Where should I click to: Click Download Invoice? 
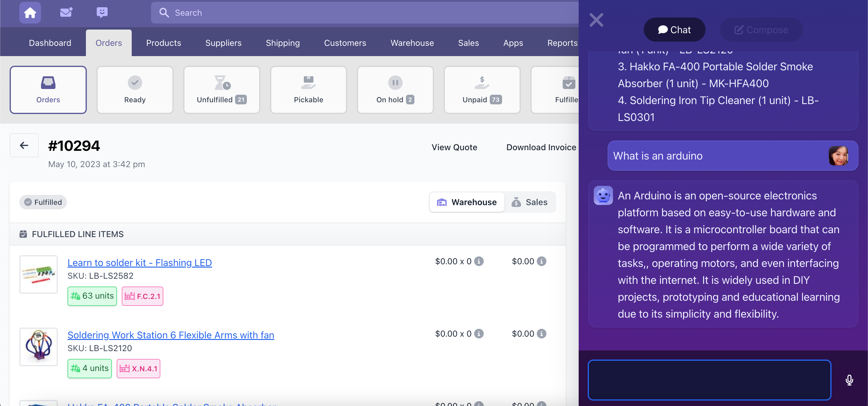(x=541, y=147)
